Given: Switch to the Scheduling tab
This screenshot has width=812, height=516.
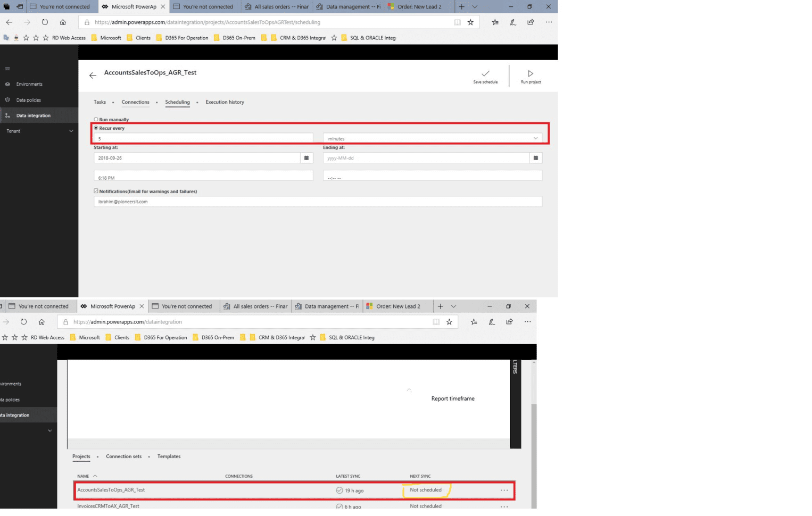Looking at the screenshot, I should 177,102.
